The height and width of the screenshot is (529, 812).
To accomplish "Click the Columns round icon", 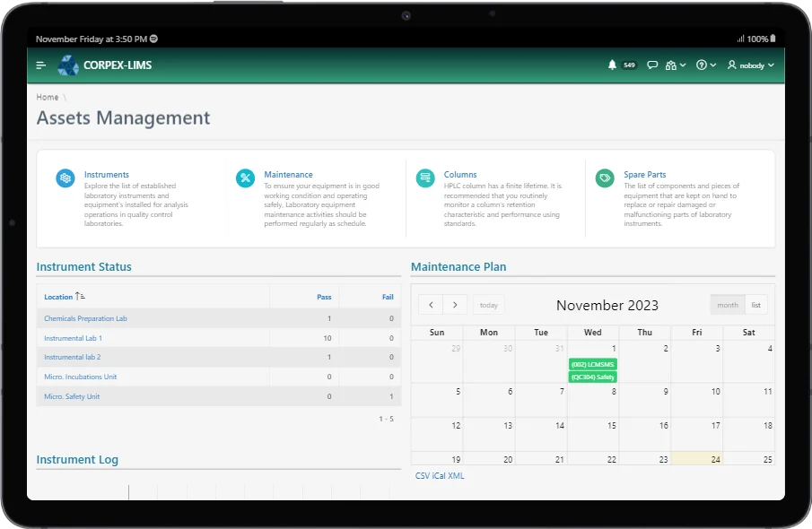I will pyautogui.click(x=425, y=178).
